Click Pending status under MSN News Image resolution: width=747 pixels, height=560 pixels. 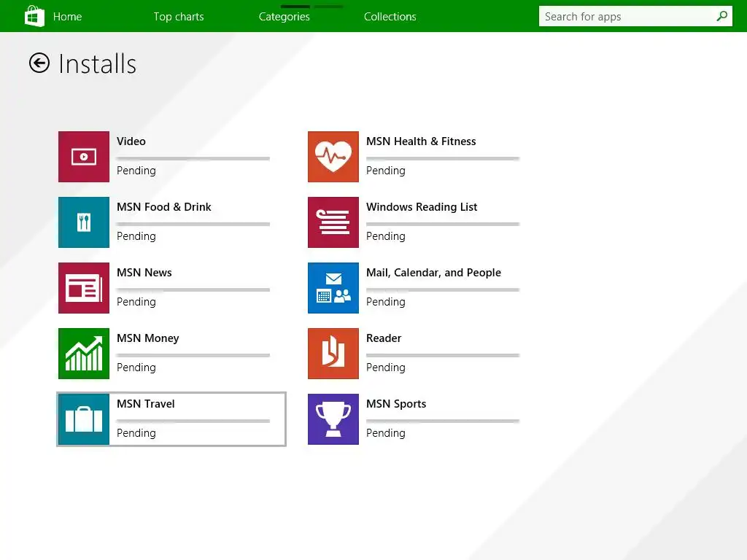(136, 302)
